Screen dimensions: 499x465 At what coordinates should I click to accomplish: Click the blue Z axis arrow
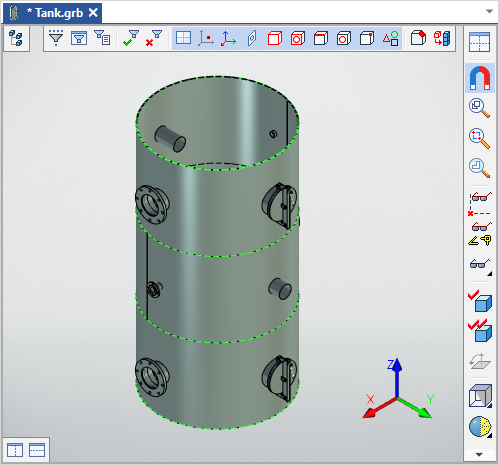click(396, 377)
